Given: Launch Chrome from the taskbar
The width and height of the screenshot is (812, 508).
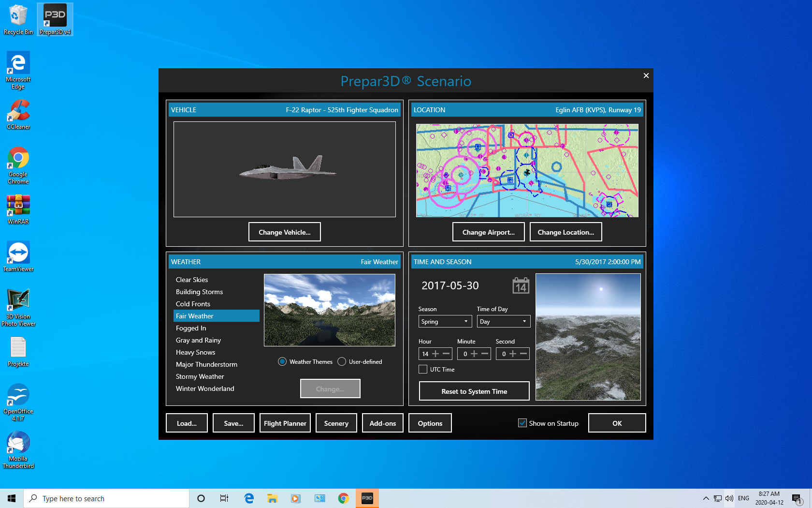Looking at the screenshot, I should (343, 498).
